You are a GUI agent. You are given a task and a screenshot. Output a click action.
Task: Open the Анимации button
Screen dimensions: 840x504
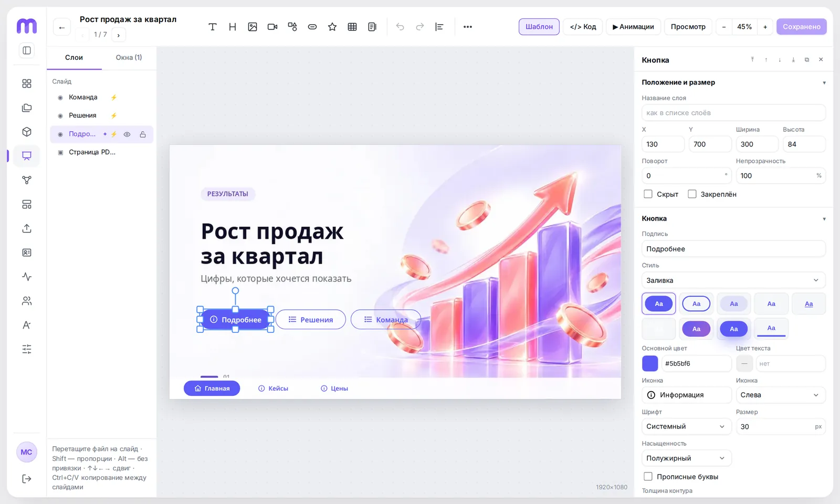click(x=633, y=27)
